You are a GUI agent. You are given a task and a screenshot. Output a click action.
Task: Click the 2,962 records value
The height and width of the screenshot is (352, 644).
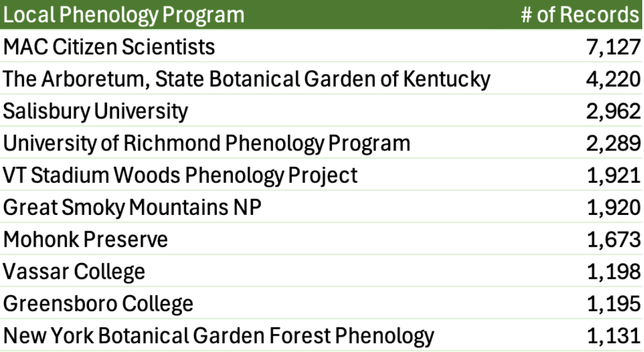coord(613,111)
